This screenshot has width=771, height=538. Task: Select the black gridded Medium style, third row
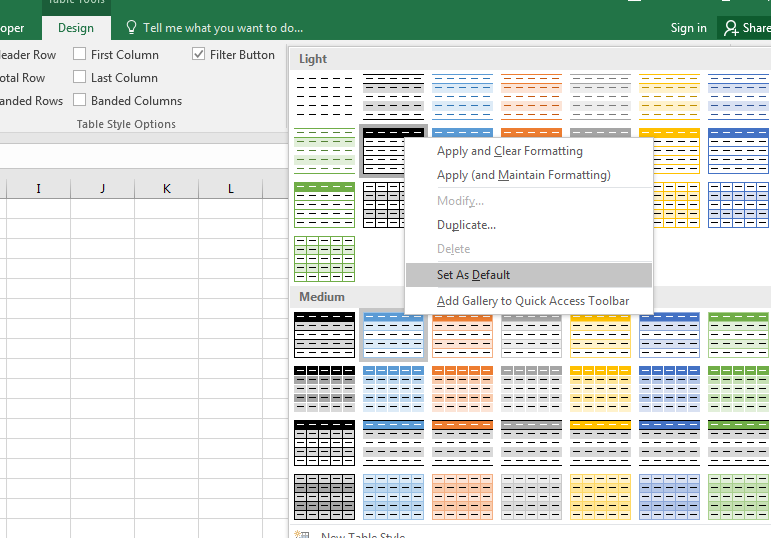pos(325,443)
